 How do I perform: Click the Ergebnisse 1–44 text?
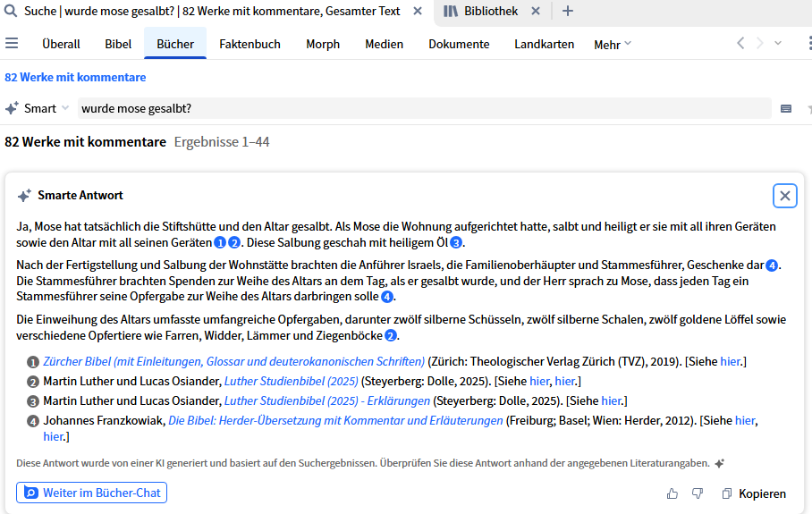point(222,142)
